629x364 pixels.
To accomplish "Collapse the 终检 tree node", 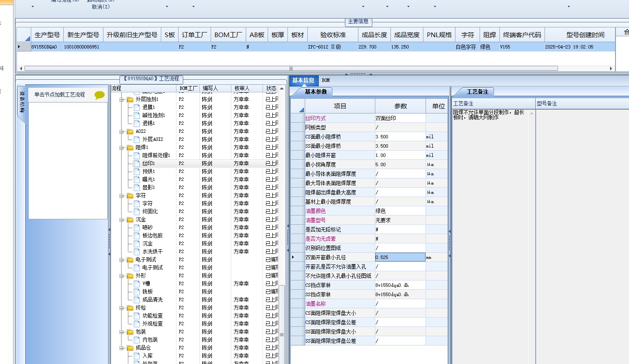I will tap(122, 308).
